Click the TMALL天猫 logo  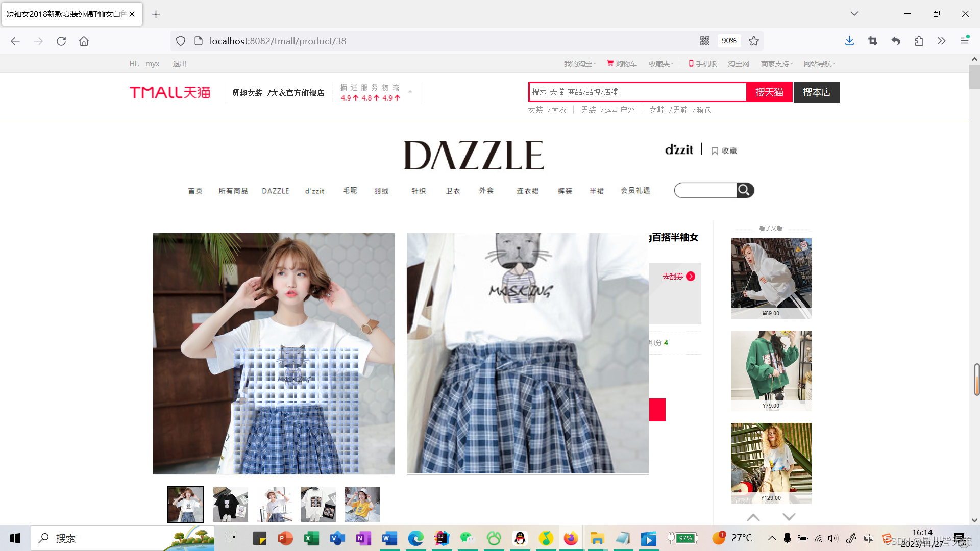tap(170, 92)
